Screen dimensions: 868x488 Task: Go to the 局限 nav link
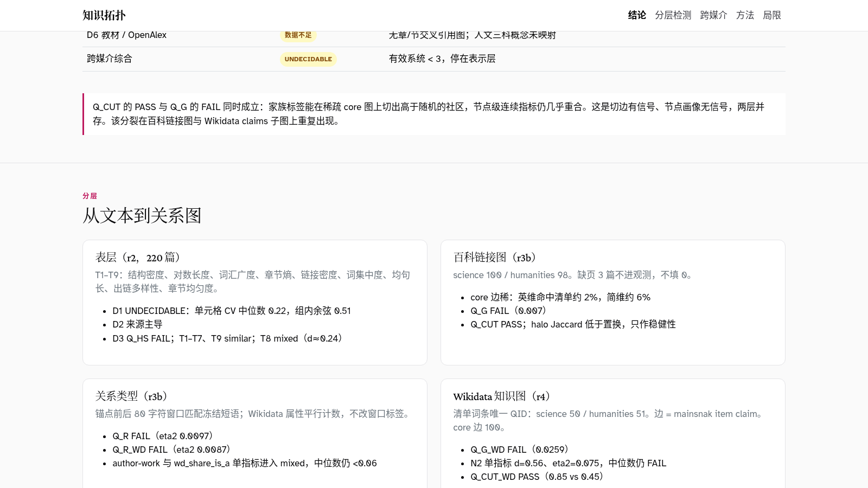point(772,15)
